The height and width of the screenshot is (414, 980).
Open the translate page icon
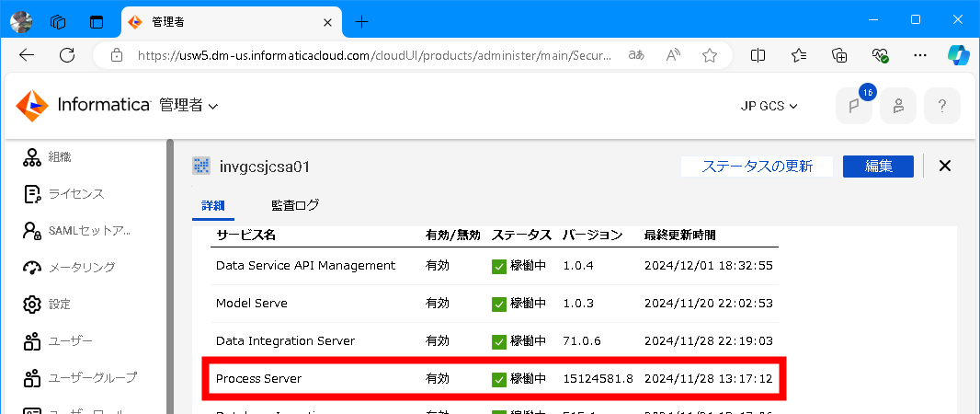click(636, 55)
